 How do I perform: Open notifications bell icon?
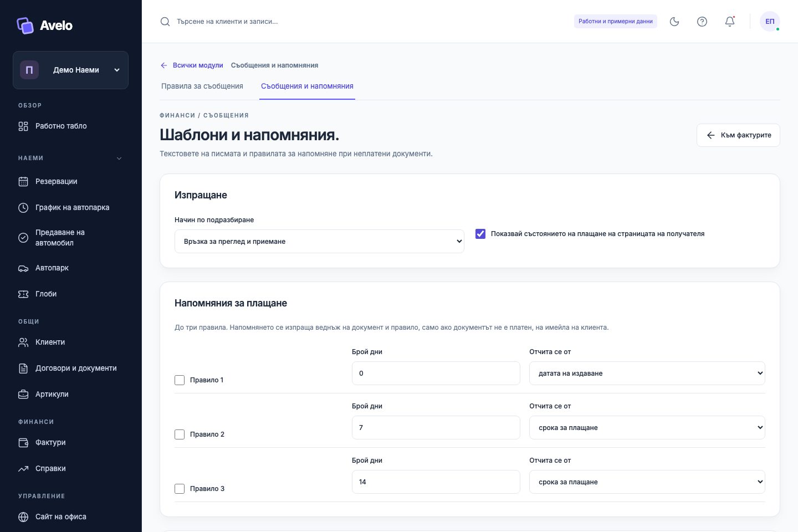tap(730, 22)
